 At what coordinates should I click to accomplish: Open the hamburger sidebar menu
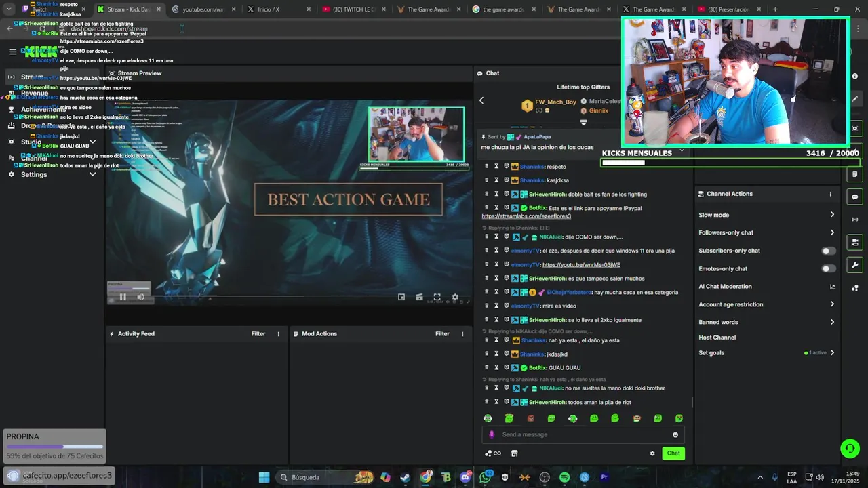[x=13, y=52]
